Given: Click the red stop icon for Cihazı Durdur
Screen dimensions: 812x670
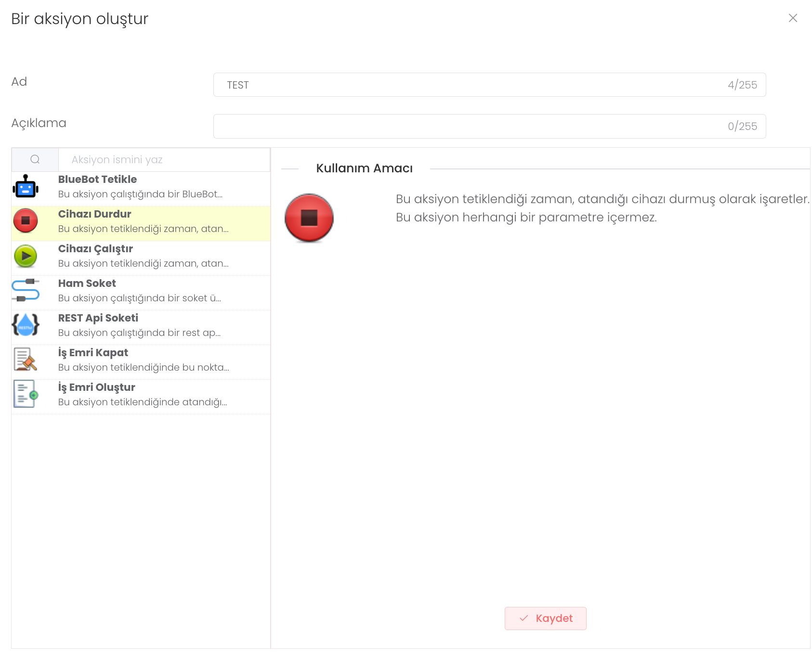Looking at the screenshot, I should [x=26, y=221].
